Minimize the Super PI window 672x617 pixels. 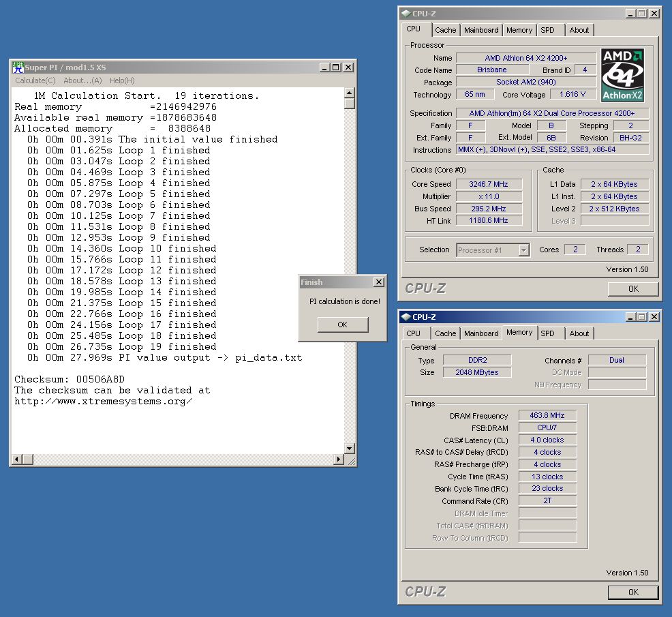point(325,67)
